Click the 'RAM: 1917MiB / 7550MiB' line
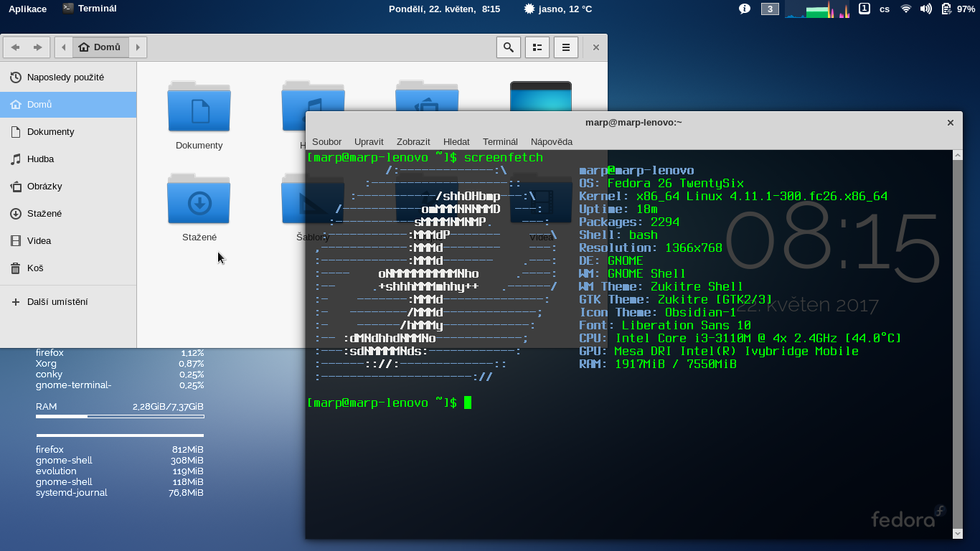This screenshot has height=551, width=980. point(658,364)
